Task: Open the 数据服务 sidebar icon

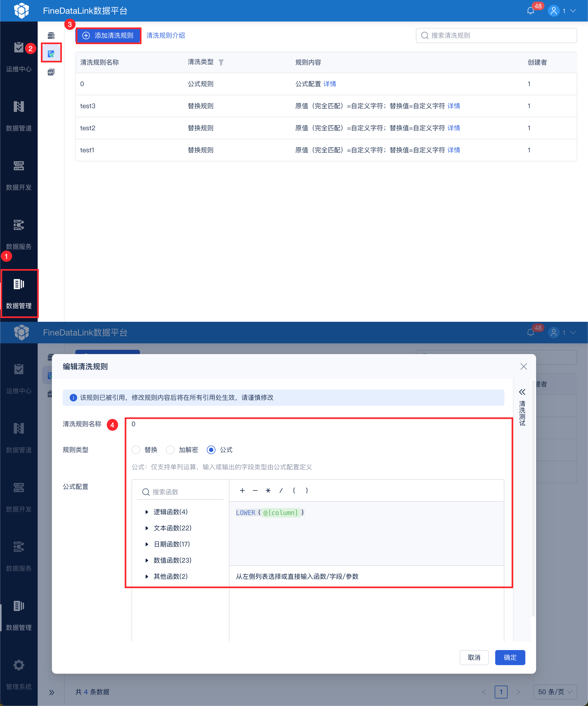Action: 19,225
